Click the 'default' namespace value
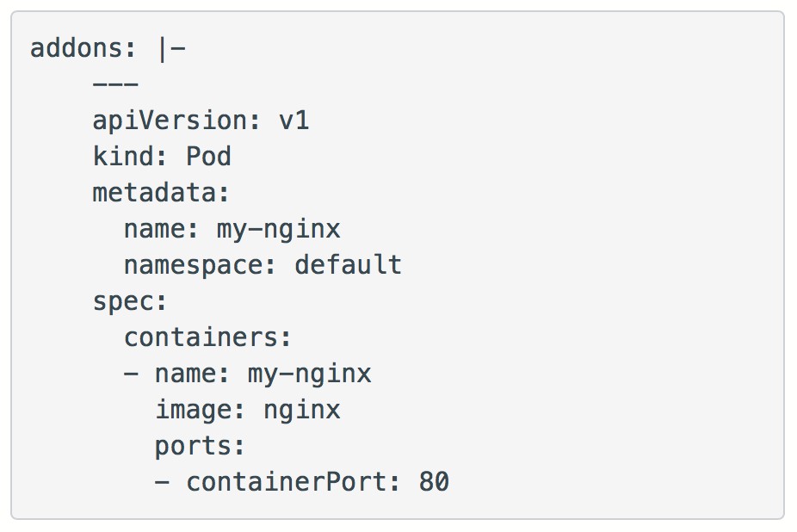The image size is (797, 532). click(349, 264)
